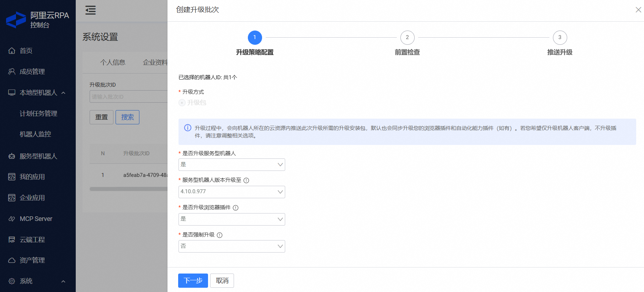Image resolution: width=644 pixels, height=292 pixels.
Task: Click the robot icon beside 服务型机器人
Action: 12,156
